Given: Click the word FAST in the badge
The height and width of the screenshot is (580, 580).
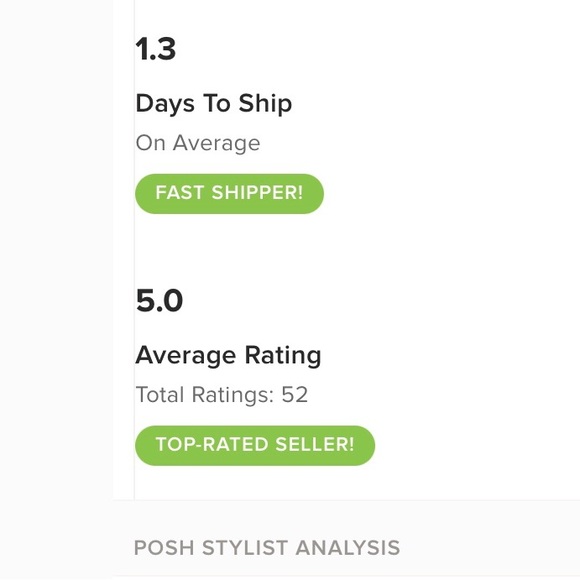Looking at the screenshot, I should tap(180, 193).
